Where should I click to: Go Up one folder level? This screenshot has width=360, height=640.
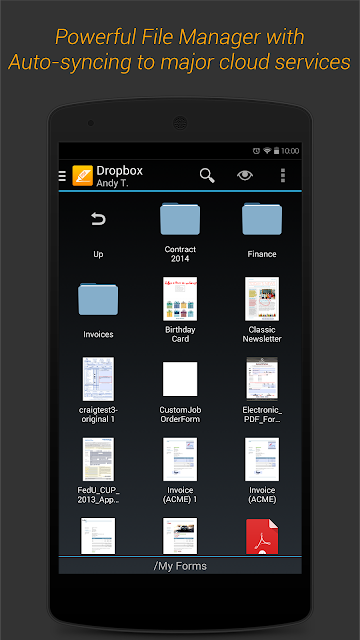click(98, 234)
